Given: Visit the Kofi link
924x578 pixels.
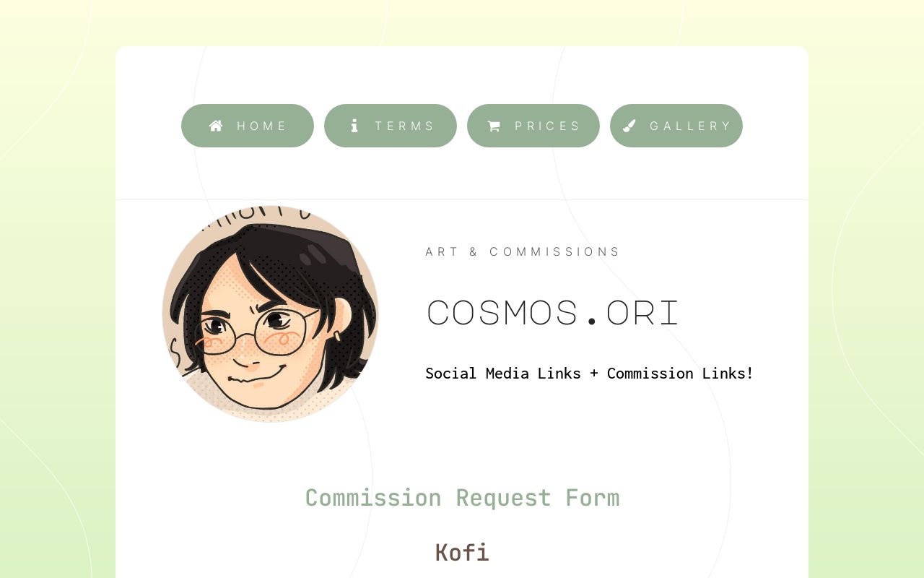Looking at the screenshot, I should tap(462, 552).
